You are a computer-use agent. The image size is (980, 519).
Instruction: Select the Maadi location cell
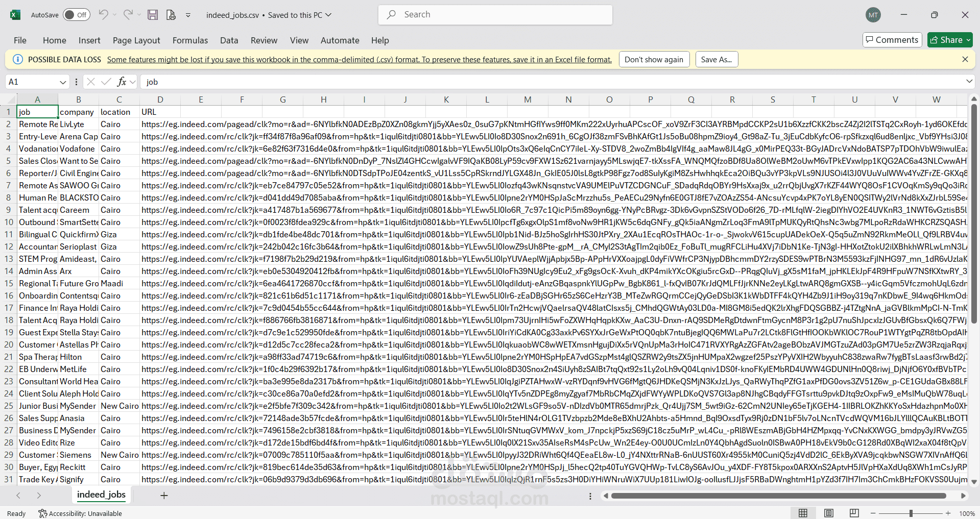tap(119, 283)
